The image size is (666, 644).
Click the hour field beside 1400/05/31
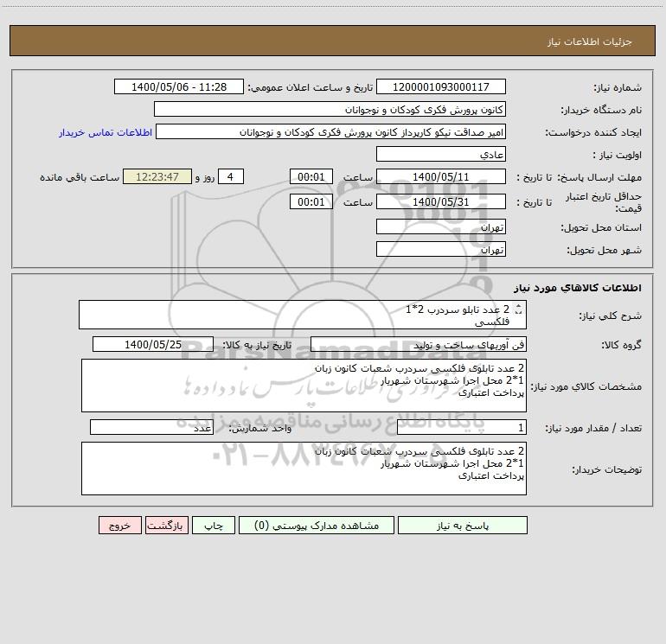[x=311, y=201]
